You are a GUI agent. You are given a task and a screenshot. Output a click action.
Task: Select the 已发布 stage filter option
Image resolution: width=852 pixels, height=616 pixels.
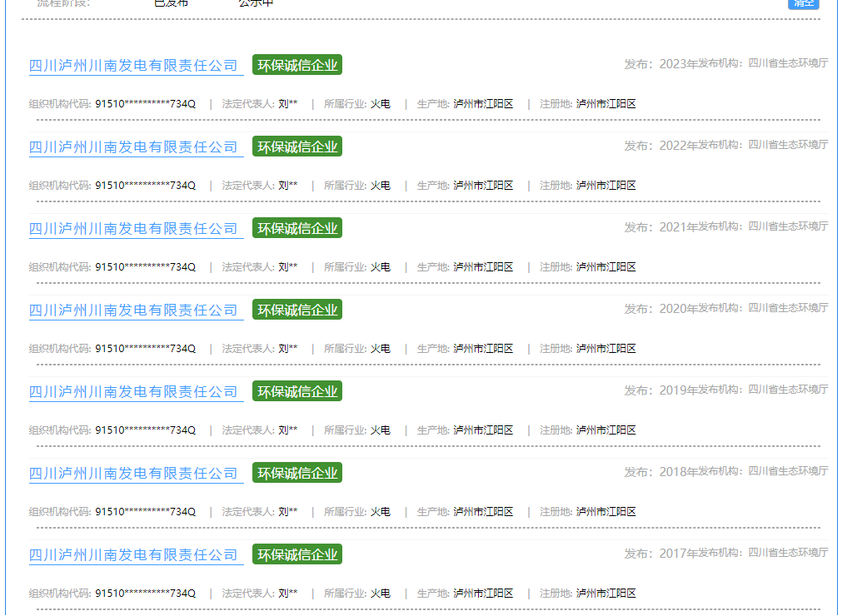[172, 2]
